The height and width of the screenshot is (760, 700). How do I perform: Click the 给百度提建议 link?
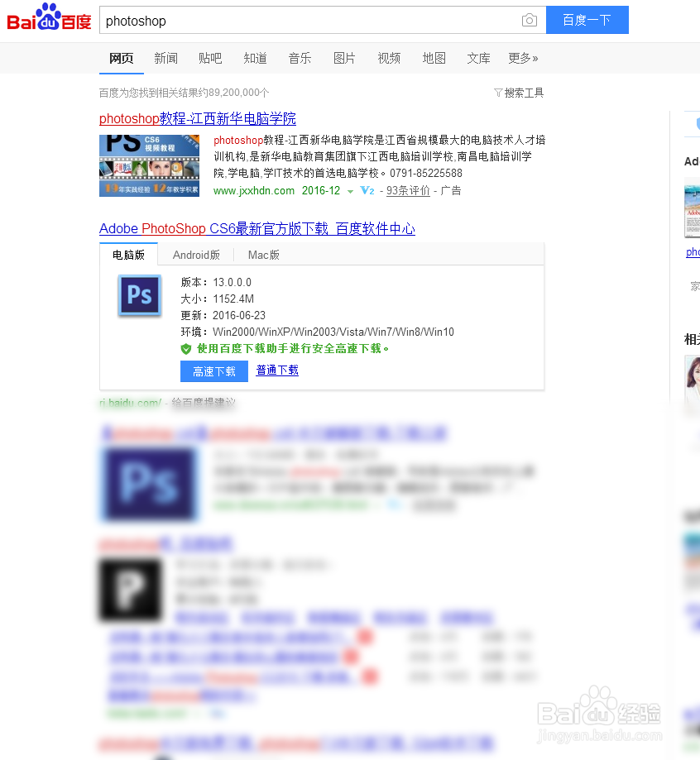[x=204, y=403]
